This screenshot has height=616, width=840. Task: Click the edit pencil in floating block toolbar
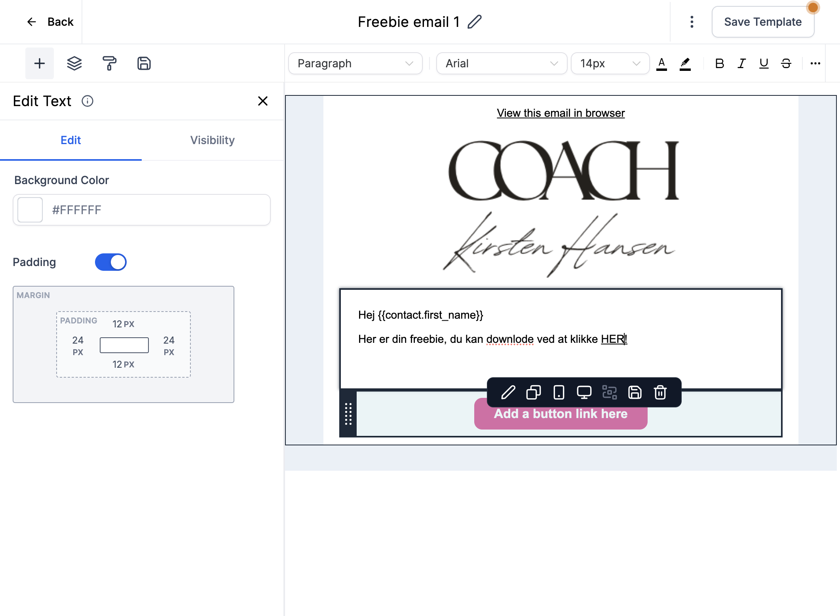click(508, 392)
